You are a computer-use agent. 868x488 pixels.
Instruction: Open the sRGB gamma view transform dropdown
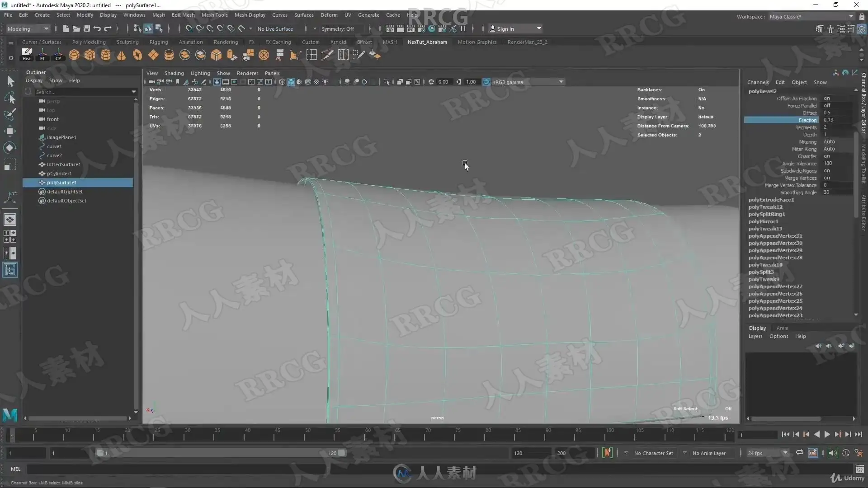[x=528, y=82]
